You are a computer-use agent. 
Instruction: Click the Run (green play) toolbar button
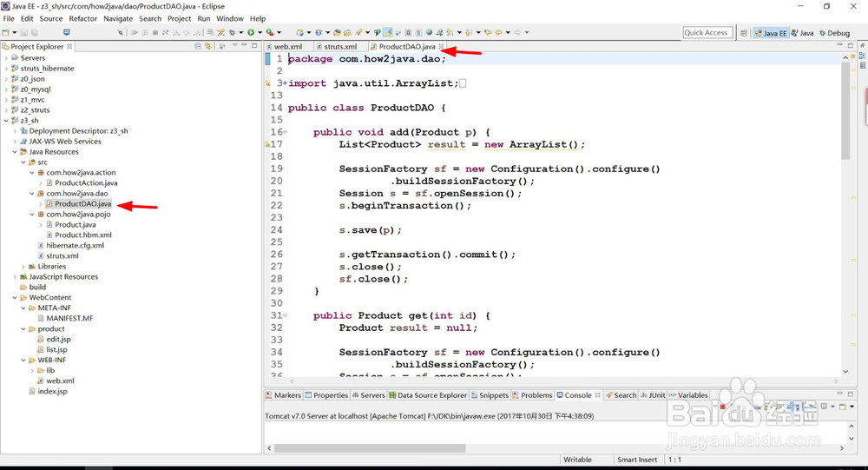[251, 32]
